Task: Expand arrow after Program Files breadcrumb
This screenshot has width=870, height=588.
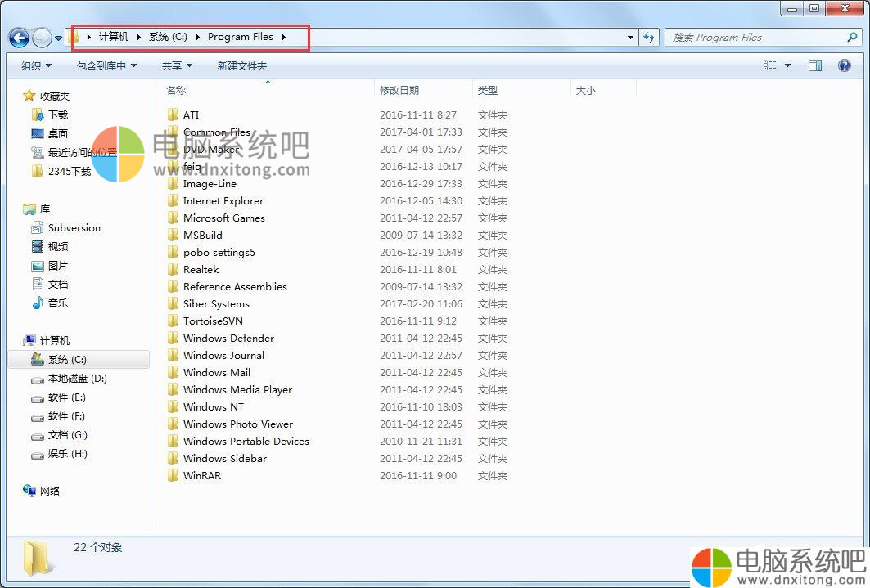Action: [x=283, y=37]
